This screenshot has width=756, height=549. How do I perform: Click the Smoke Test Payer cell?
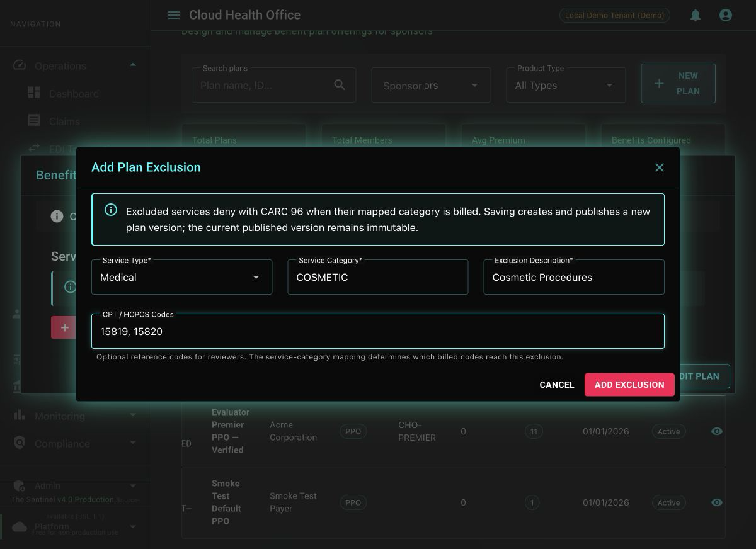coord(294,502)
